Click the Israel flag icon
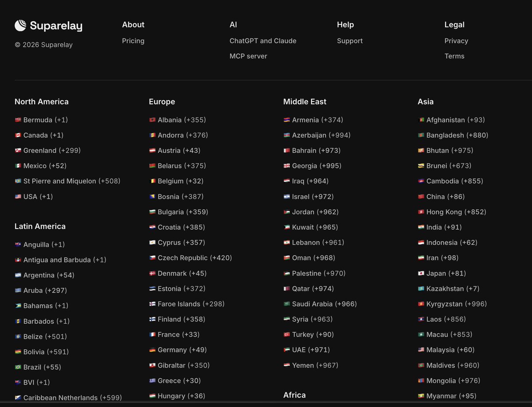Image resolution: width=532 pixels, height=407 pixels. 286,197
